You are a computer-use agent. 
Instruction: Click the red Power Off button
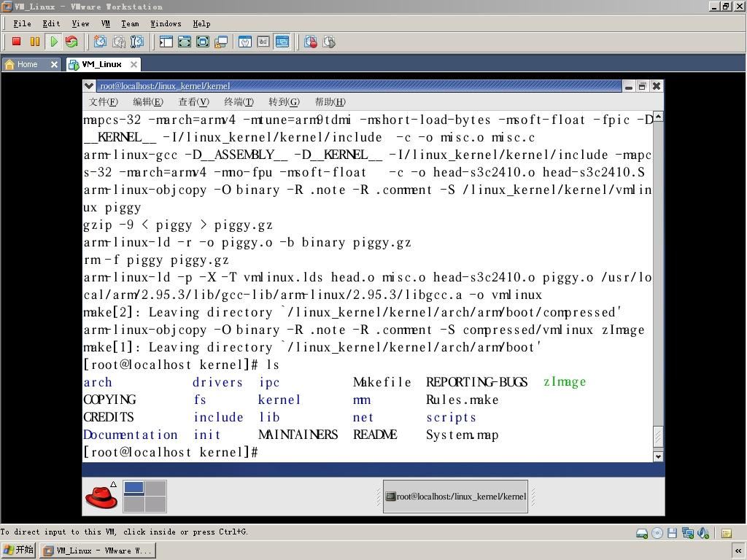(16, 42)
